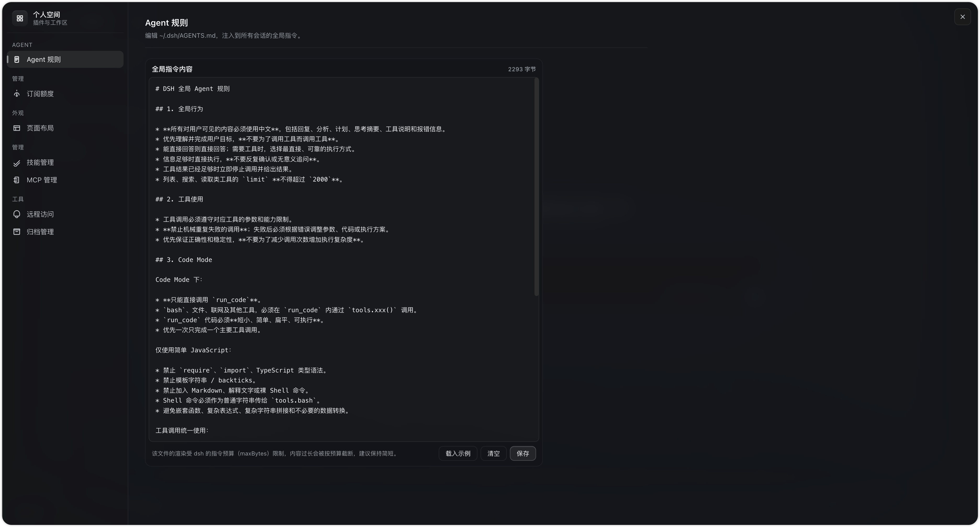Open 远程访问 under 工具
The image size is (980, 527).
click(x=65, y=214)
